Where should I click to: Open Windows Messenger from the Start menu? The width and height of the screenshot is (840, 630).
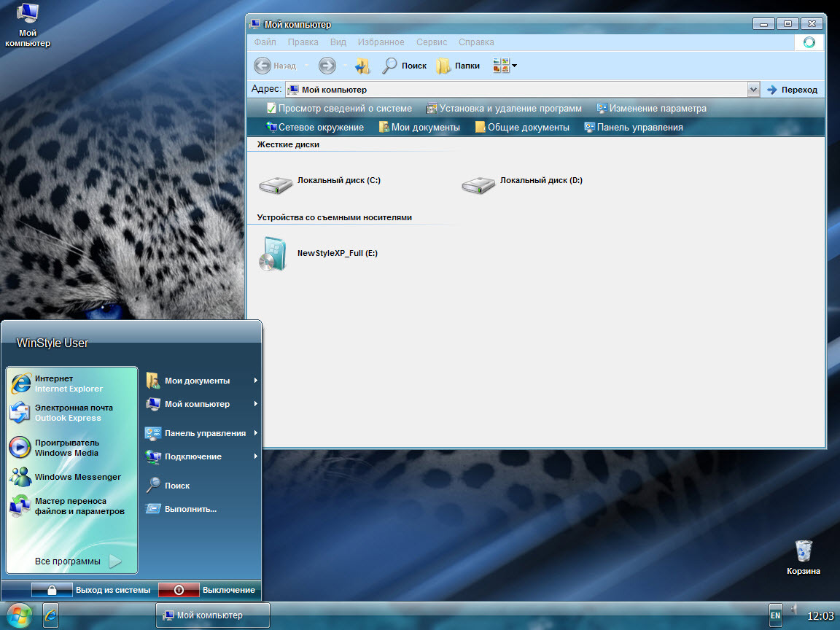[x=71, y=477]
